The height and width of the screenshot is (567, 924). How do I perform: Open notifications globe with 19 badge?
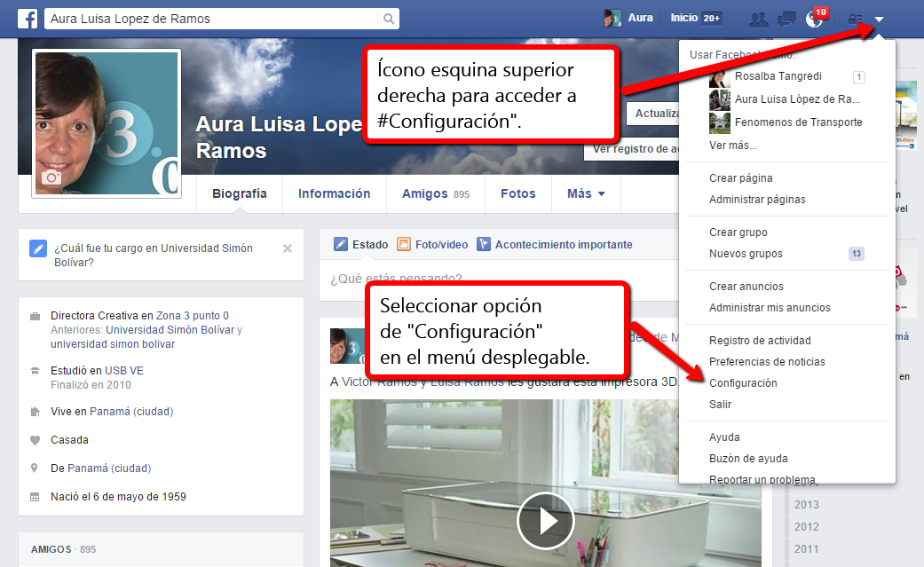817,18
